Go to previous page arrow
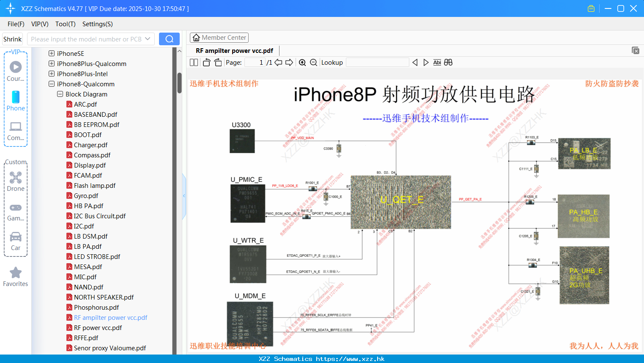 pos(278,62)
